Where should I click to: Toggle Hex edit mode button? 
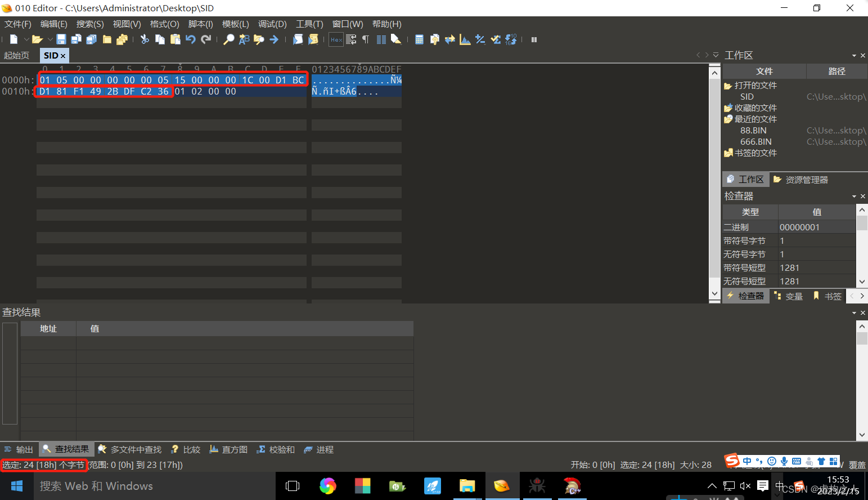pos(336,39)
